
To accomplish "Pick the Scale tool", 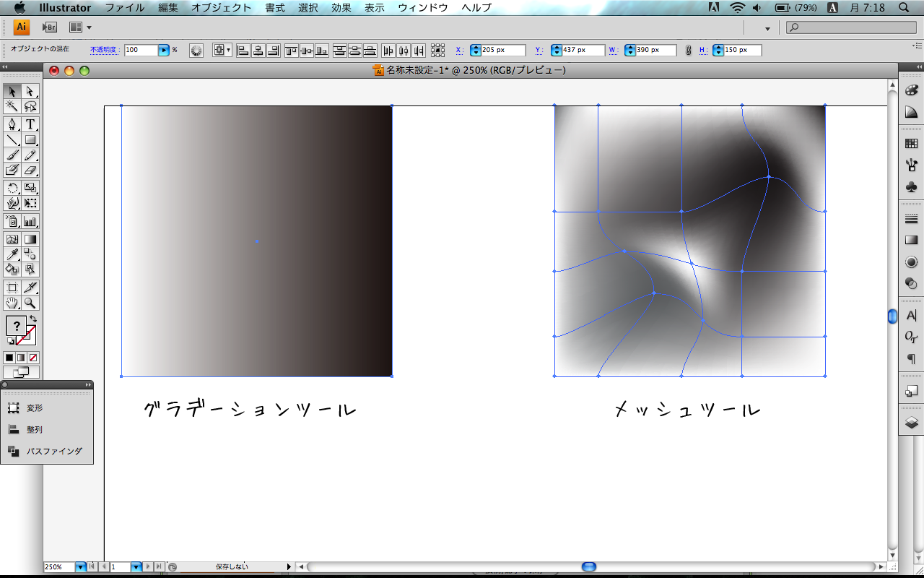I will click(x=30, y=188).
